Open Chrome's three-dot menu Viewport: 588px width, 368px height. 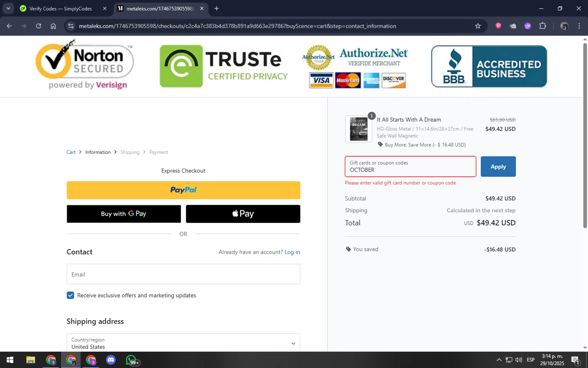[579, 26]
